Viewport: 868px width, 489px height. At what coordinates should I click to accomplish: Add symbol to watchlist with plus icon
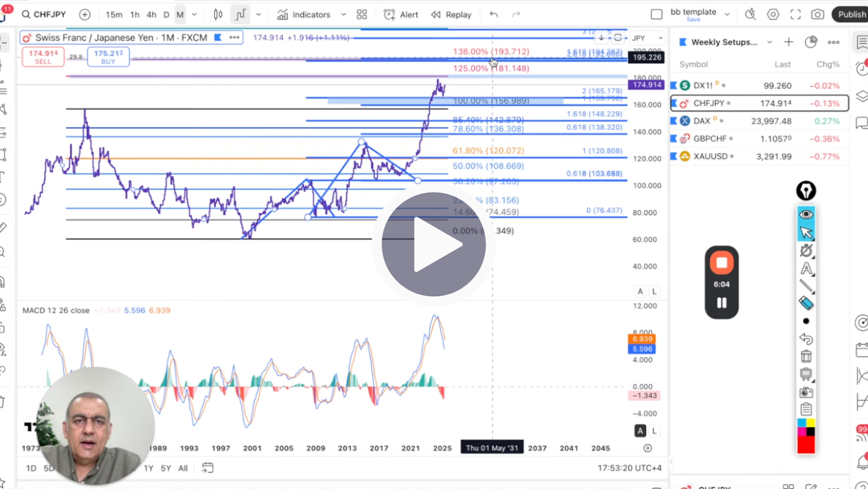[x=789, y=42]
